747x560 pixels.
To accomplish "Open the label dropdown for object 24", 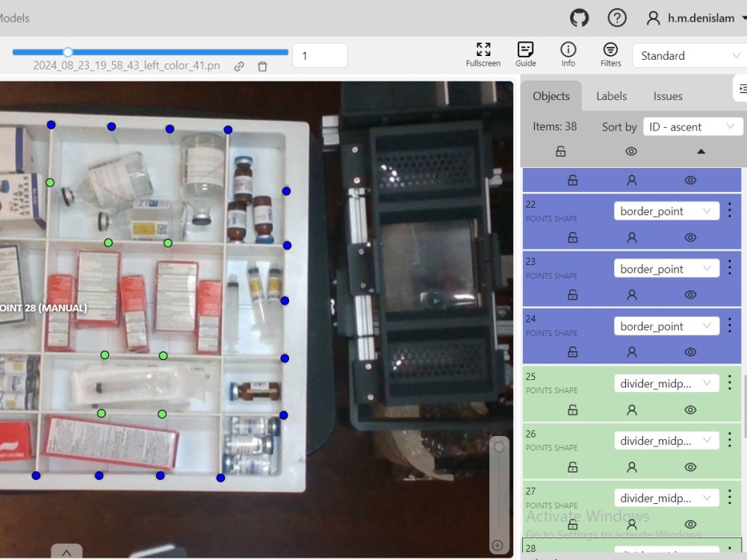I will [x=666, y=326].
